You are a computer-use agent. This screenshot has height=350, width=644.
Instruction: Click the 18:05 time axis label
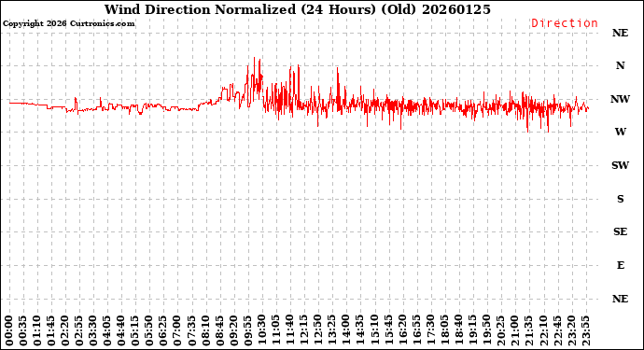tap(444, 331)
